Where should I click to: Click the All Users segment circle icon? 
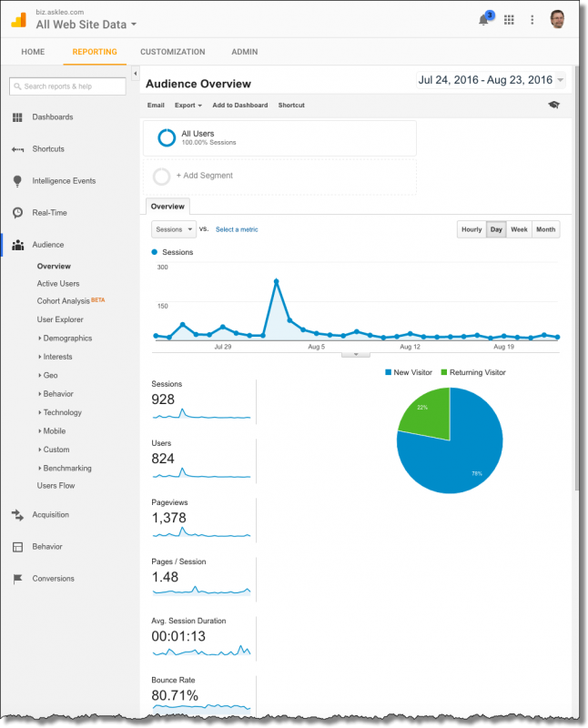click(x=167, y=138)
